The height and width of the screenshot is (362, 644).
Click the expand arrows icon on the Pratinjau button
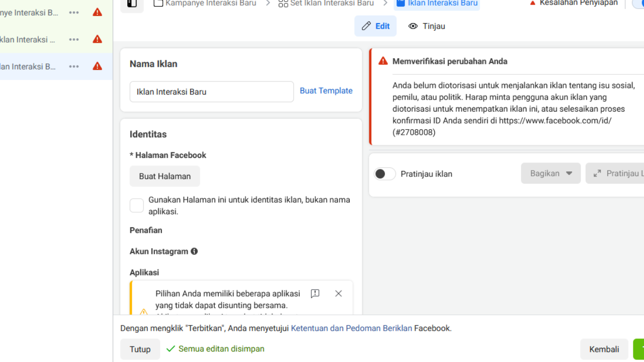tap(597, 173)
